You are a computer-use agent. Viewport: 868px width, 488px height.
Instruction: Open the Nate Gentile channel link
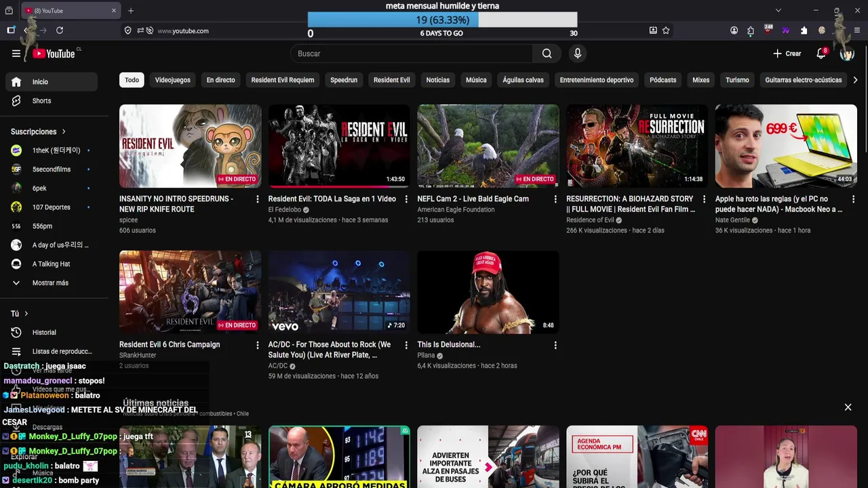tap(732, 220)
